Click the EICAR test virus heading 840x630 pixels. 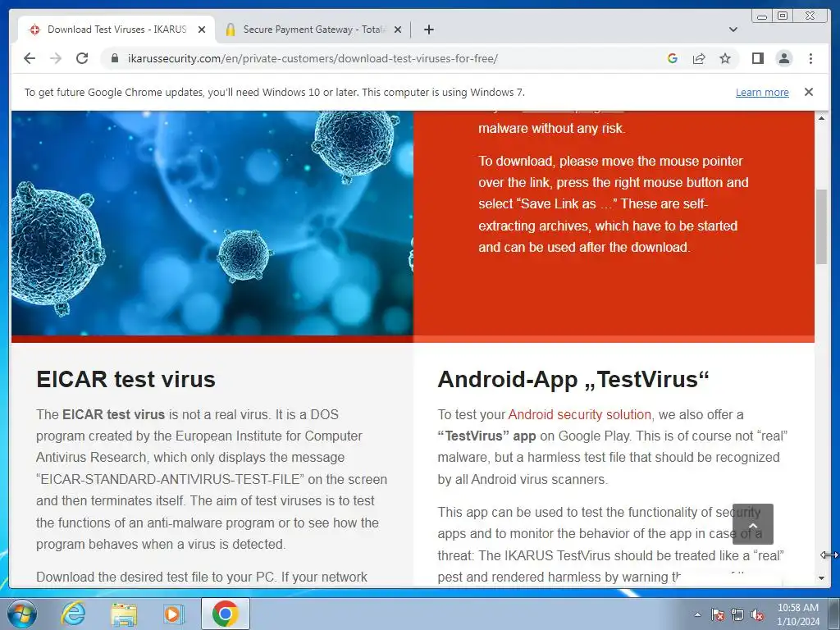point(126,379)
